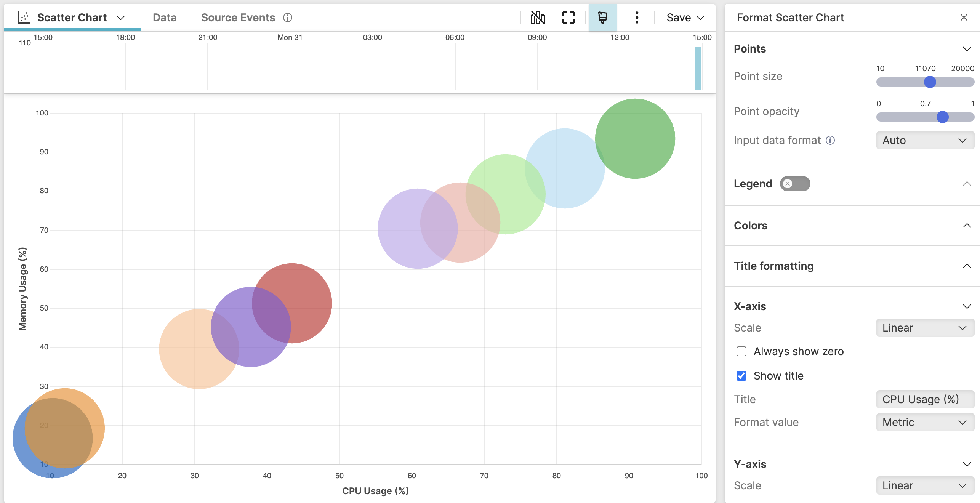Close the Format Scatter Chart panel

pyautogui.click(x=964, y=18)
